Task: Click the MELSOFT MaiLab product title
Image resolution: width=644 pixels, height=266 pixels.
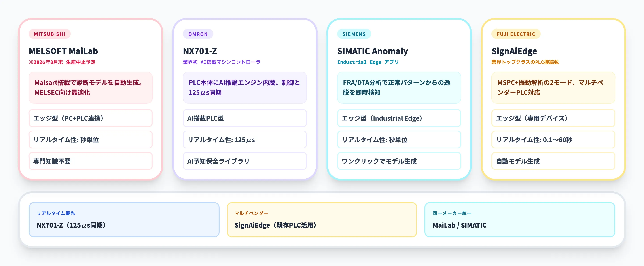Action: coord(64,51)
